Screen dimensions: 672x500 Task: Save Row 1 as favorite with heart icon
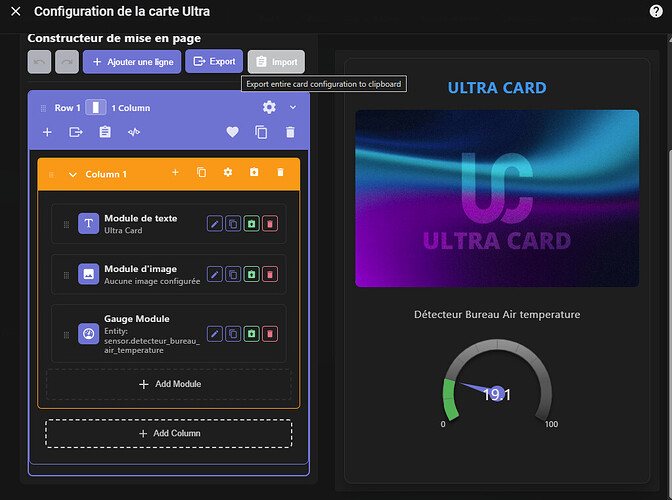pos(232,132)
